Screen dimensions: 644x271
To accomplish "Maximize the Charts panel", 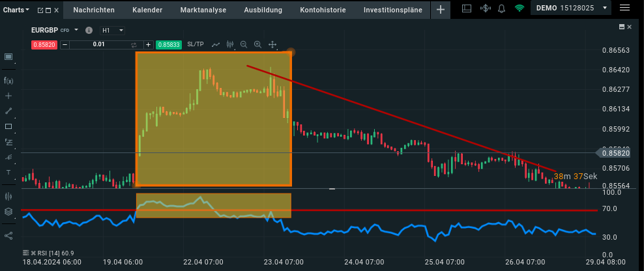I will [x=48, y=10].
